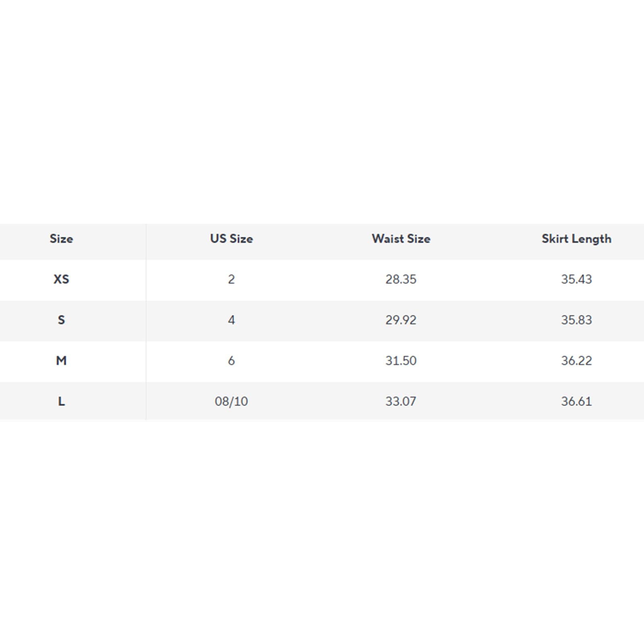Click skirt length 35.83 cell
Viewport: 644px width, 644px height.
pyautogui.click(x=576, y=320)
